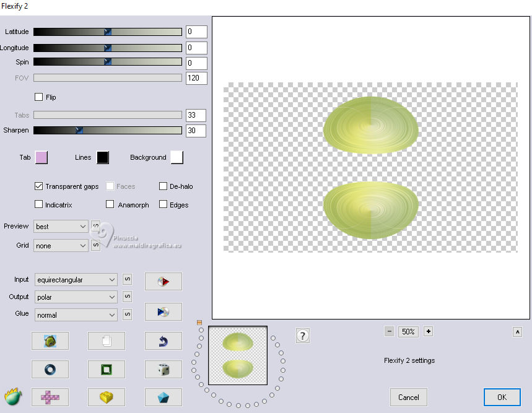Click the blue play arrow disc button
Screen dimensions: 532x413
click(x=164, y=311)
